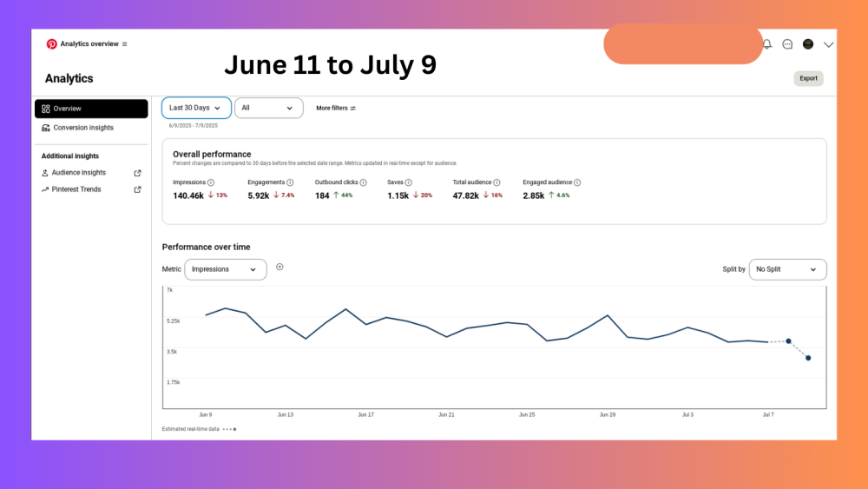Image resolution: width=868 pixels, height=489 pixels.
Task: Click info icon next to Impressions
Action: (211, 182)
